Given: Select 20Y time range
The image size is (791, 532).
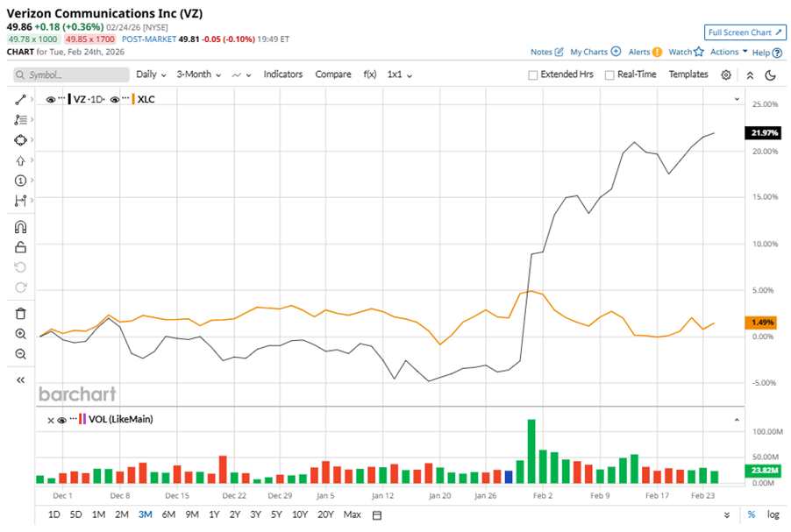Looking at the screenshot, I should [325, 514].
